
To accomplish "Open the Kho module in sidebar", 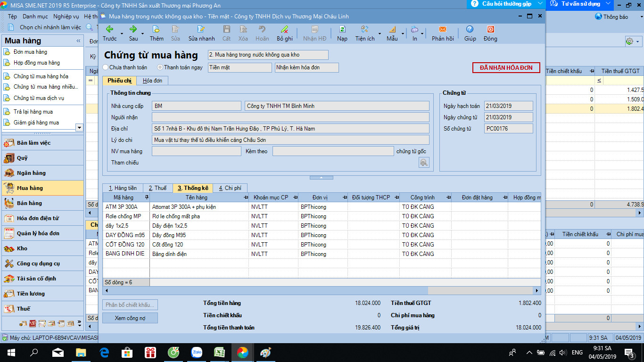I will (42, 248).
